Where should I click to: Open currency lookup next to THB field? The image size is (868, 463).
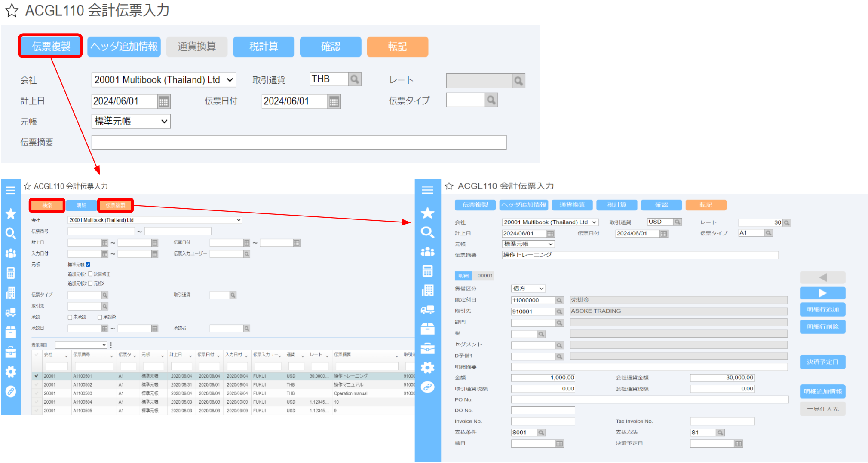point(355,79)
